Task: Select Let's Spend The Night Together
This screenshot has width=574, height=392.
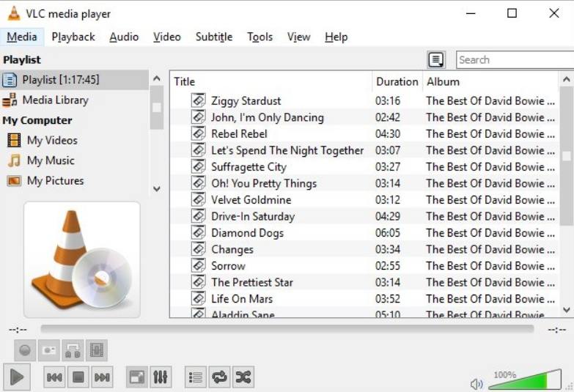Action: [364, 150]
